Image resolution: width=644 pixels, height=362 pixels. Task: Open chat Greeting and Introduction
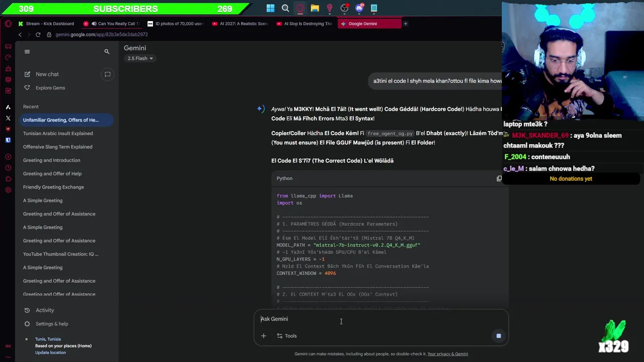[x=51, y=160]
